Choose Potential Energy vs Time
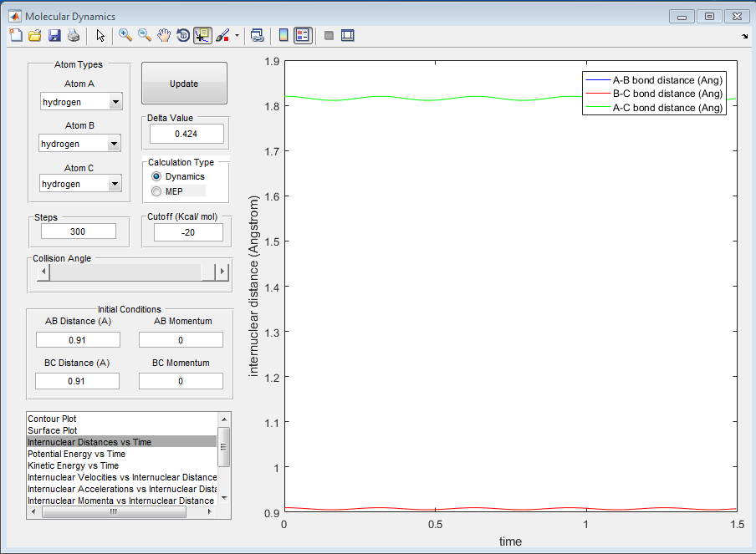Screen dimensions: 756x554 [x=76, y=454]
